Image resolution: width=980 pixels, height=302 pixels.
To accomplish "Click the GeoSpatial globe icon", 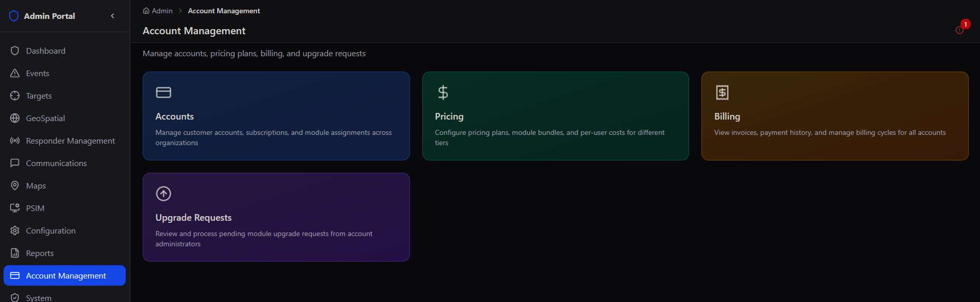I will (15, 118).
